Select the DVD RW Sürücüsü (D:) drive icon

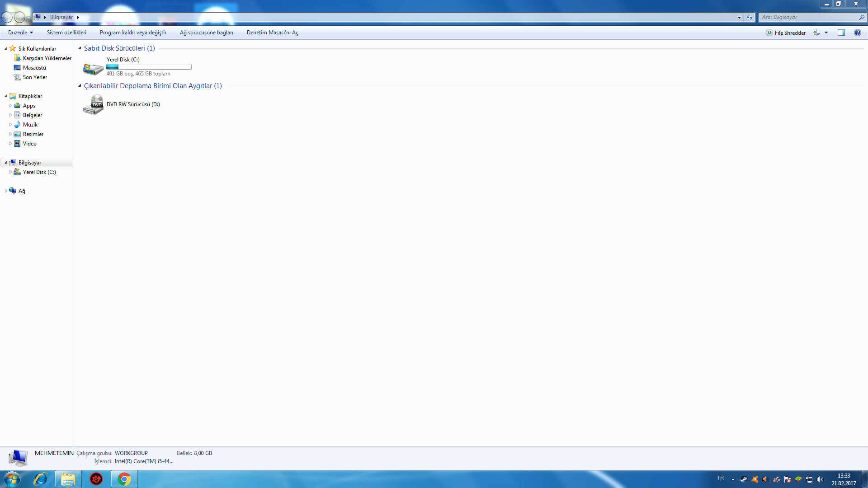click(93, 104)
